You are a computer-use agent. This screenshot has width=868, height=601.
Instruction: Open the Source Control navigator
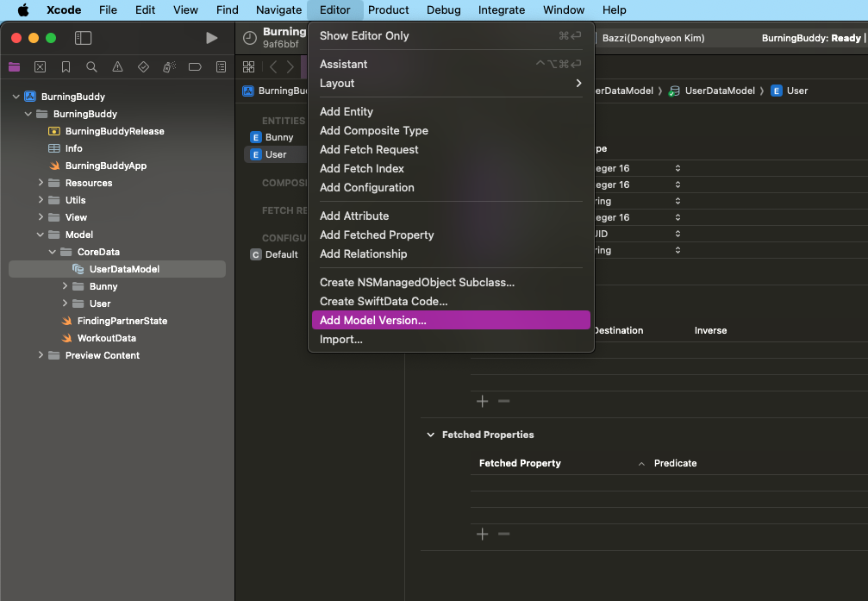point(40,67)
